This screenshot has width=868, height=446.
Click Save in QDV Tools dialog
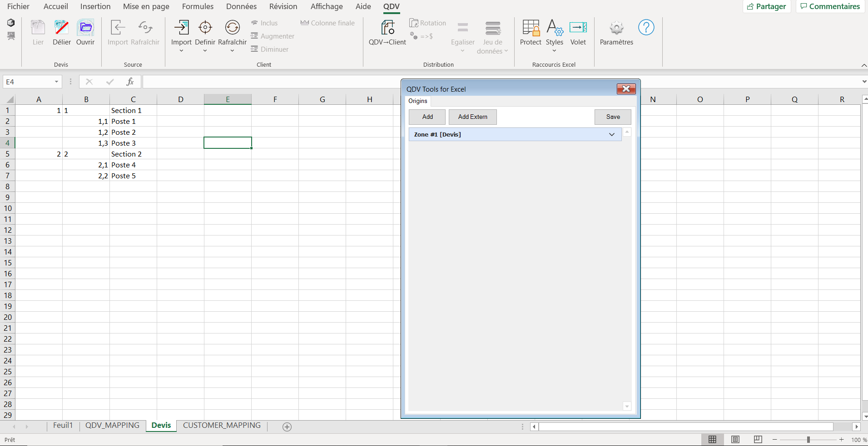613,117
